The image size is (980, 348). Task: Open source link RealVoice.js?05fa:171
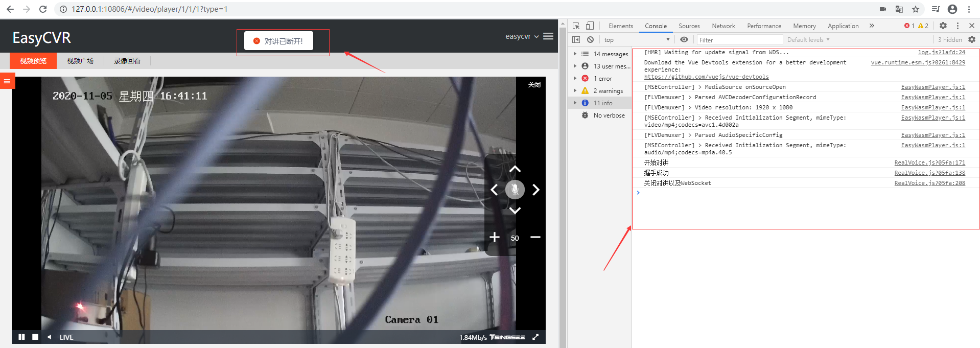coord(929,163)
